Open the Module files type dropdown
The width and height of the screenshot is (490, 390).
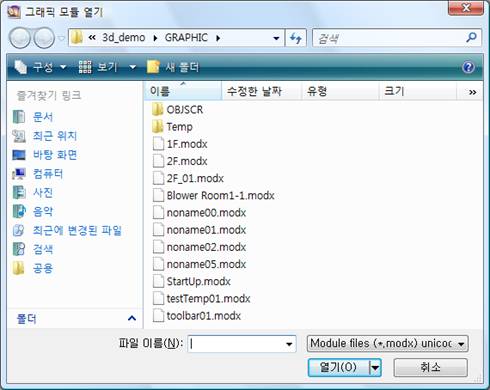387,343
